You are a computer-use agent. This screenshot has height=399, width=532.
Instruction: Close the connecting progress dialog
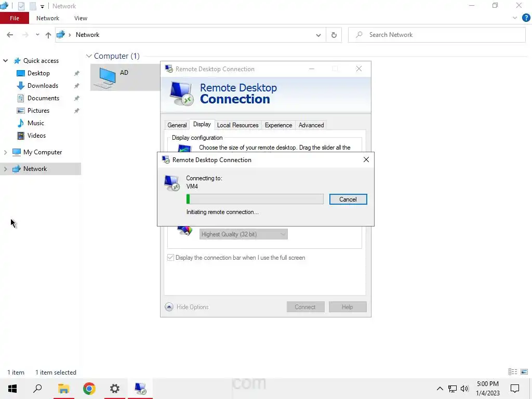[366, 159]
